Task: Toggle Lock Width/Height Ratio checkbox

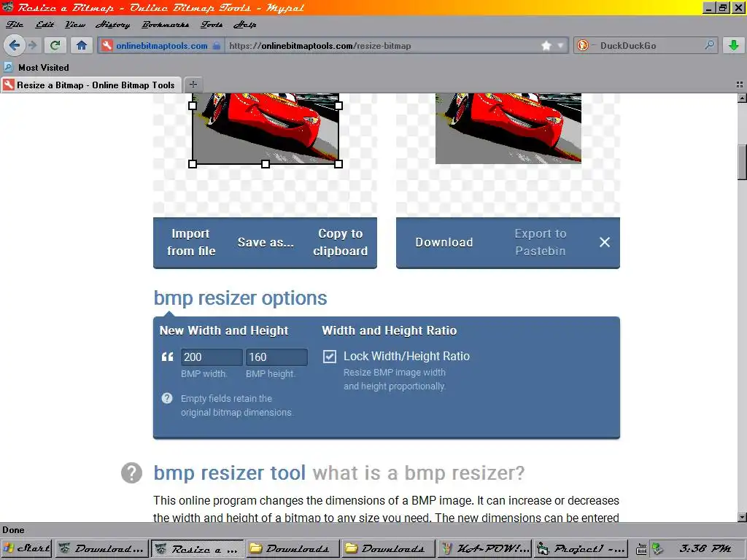Action: click(330, 356)
